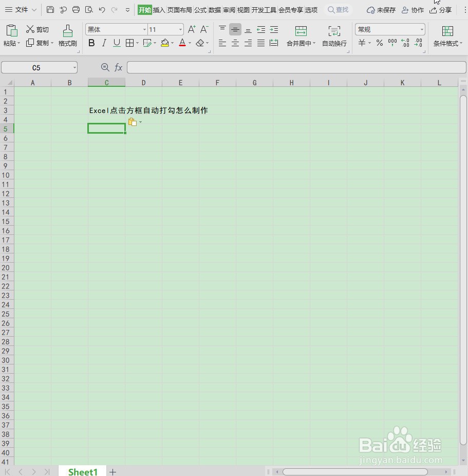Click the Print icon
468x476 pixels.
point(76,10)
